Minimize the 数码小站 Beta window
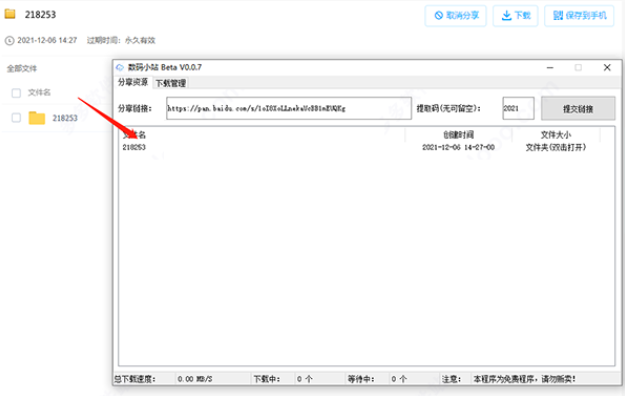Screen dimensions: 625x396 550,68
